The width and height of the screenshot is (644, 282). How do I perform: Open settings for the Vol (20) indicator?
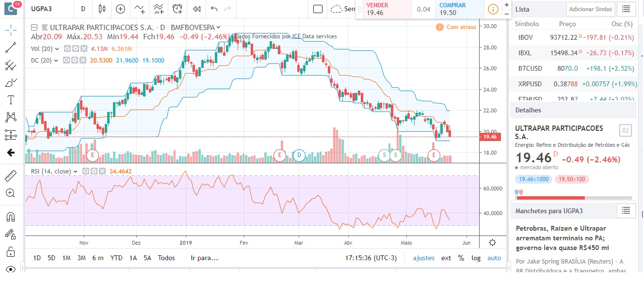coord(76,48)
